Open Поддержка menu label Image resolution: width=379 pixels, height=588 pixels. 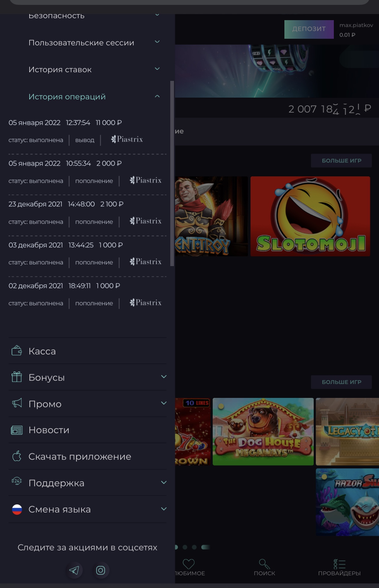(x=56, y=483)
